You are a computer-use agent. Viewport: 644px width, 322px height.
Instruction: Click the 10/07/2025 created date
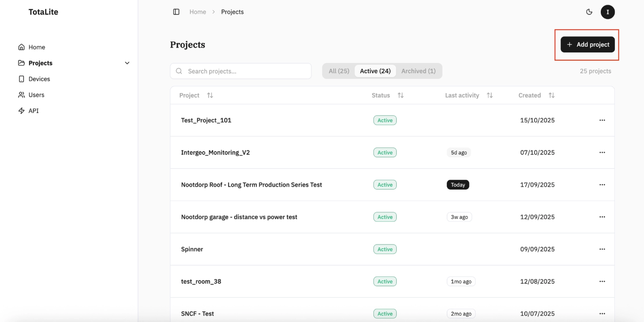click(537, 314)
